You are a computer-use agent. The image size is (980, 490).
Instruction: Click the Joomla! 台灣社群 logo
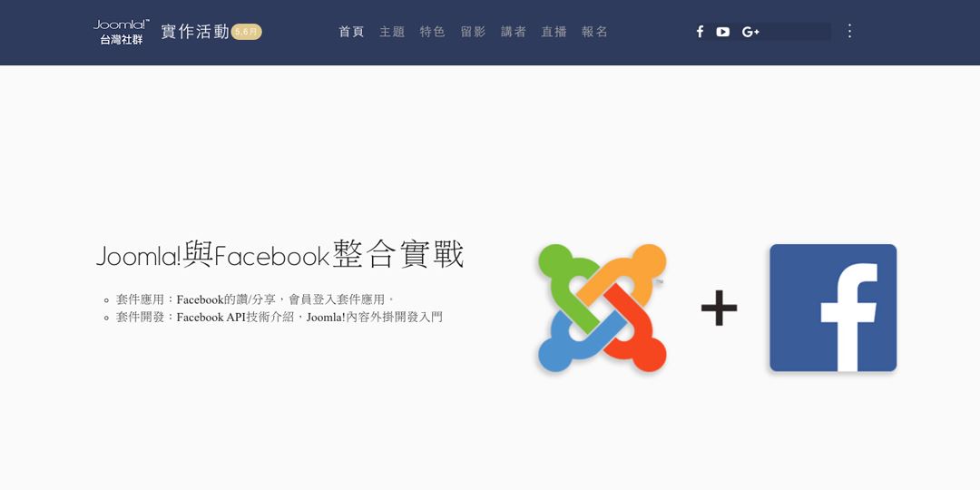tap(122, 32)
